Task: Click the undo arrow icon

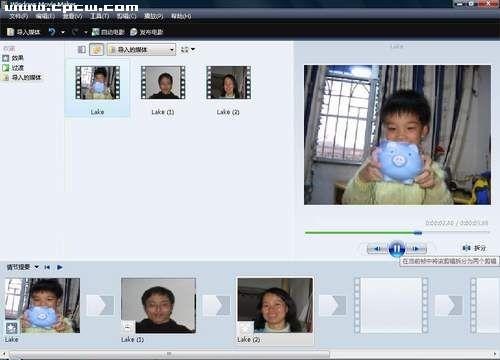Action: (x=52, y=32)
